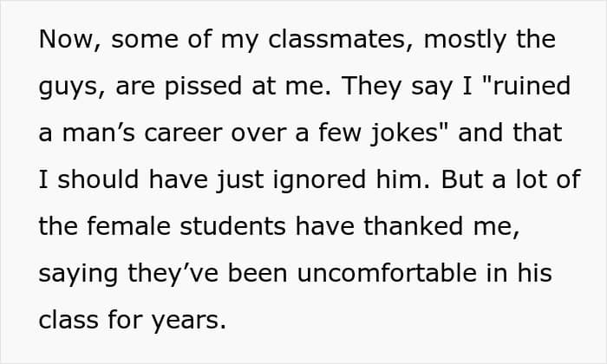This screenshot has width=607, height=364.
Task: Click the word "saying" at line start
Action: point(78,274)
